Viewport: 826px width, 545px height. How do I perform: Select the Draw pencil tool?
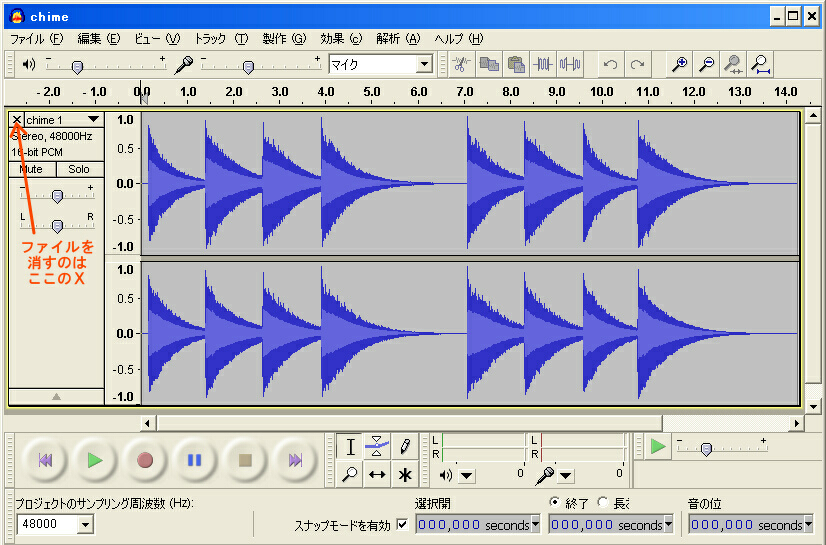405,447
